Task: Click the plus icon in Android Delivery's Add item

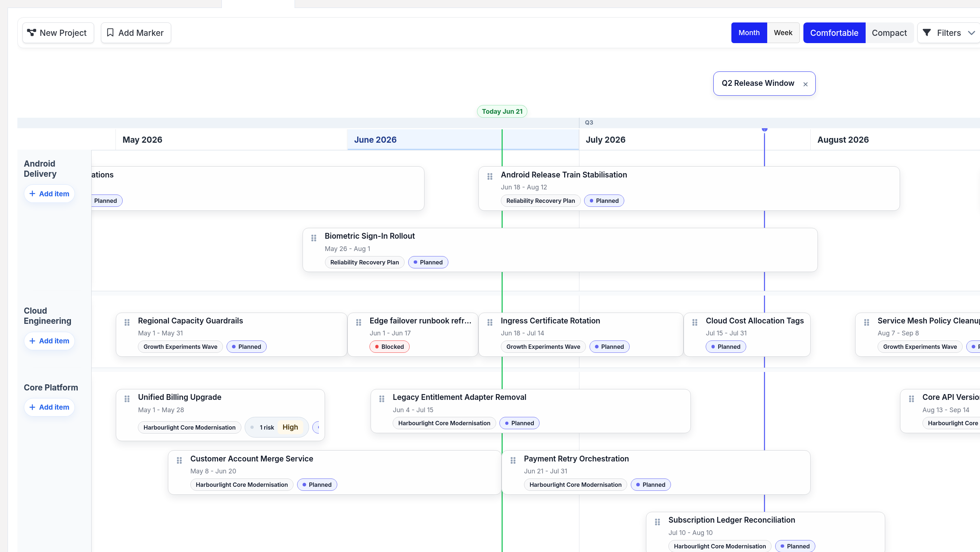Action: click(32, 194)
